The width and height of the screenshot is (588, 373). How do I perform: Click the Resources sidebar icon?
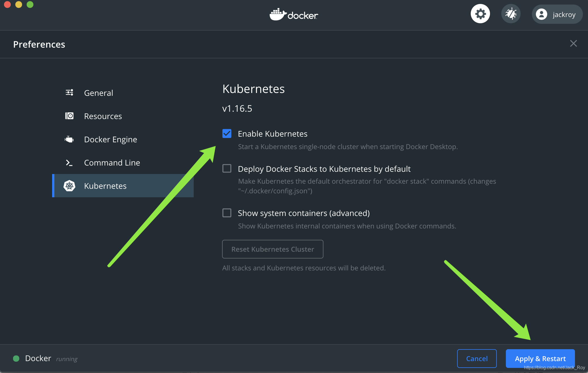[x=70, y=116]
